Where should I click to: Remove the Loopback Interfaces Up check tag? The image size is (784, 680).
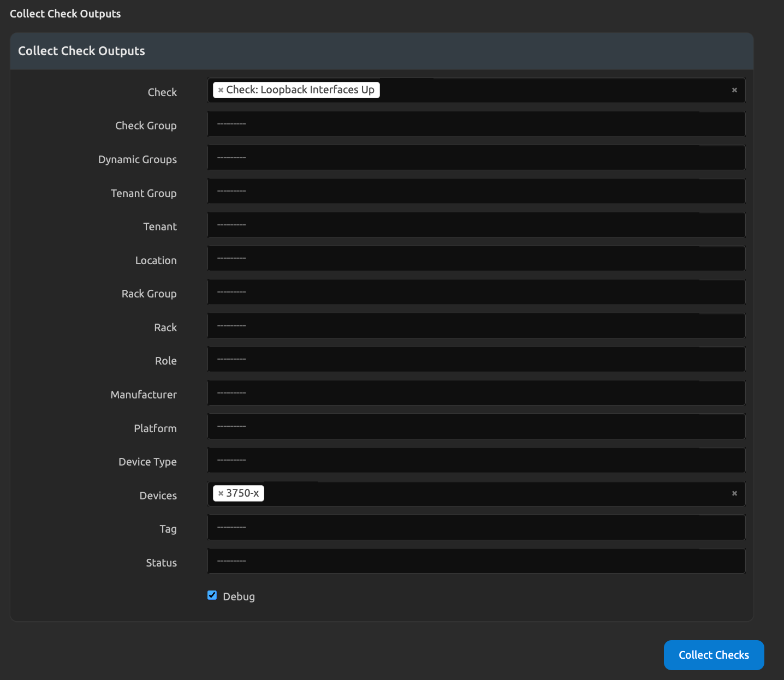tap(221, 90)
